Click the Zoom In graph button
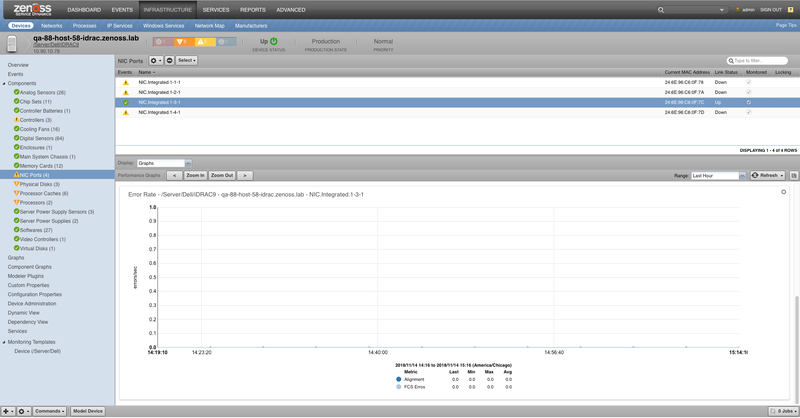The width and height of the screenshot is (800, 418). (x=195, y=176)
